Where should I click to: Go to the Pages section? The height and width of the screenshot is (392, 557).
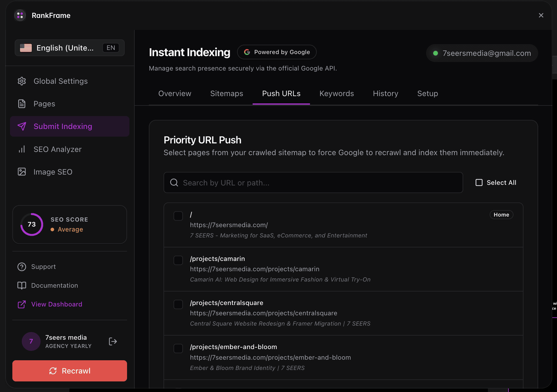(x=70, y=104)
